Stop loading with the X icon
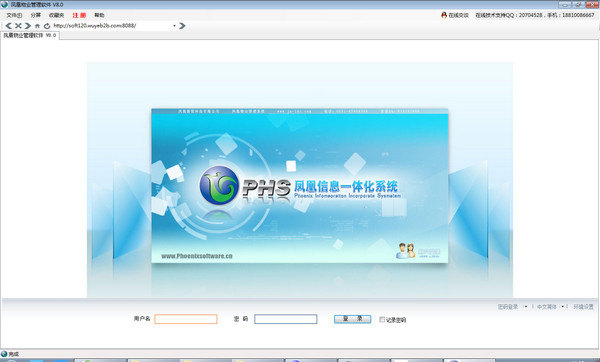 [x=18, y=26]
